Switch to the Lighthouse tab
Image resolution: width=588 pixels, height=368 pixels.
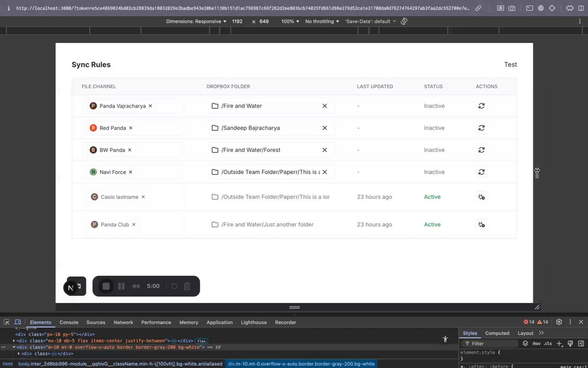pos(254,323)
